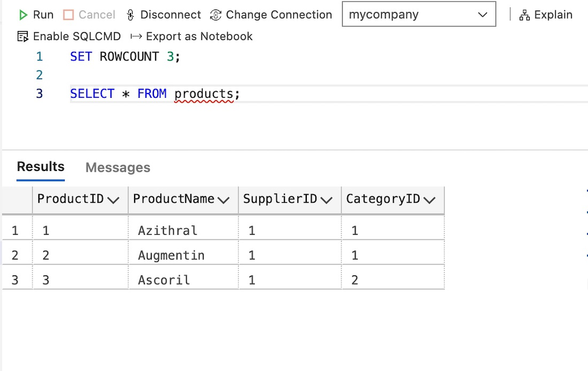Click the underlined products table name

coord(204,94)
